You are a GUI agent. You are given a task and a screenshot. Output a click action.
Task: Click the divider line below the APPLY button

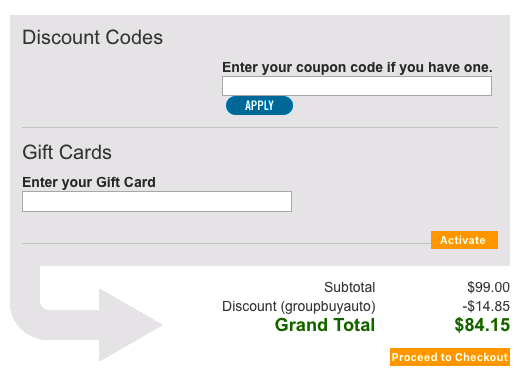tap(260, 127)
